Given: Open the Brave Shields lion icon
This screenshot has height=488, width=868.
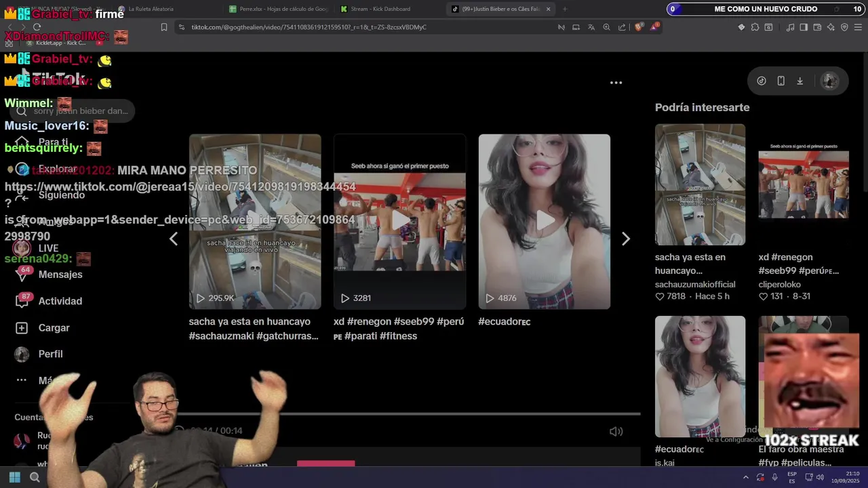Looking at the screenshot, I should tap(639, 27).
